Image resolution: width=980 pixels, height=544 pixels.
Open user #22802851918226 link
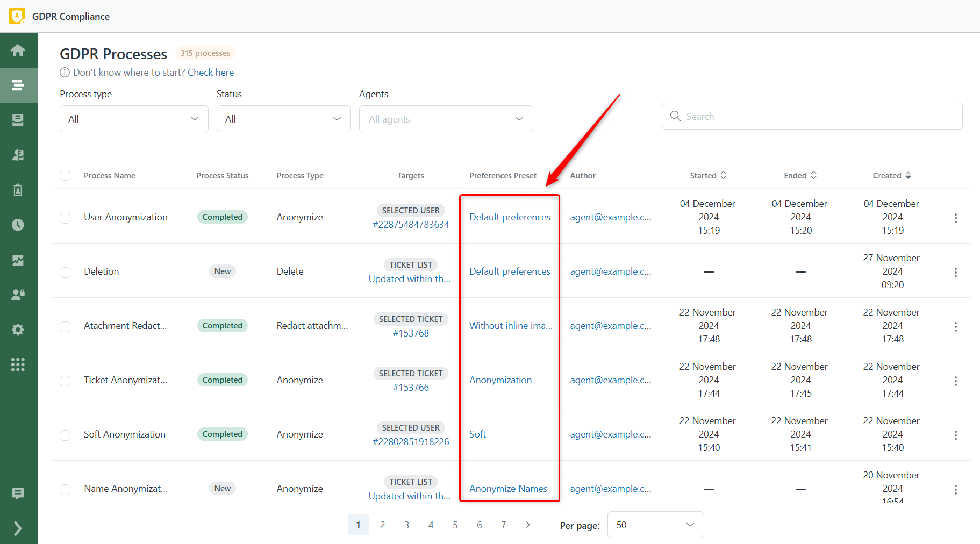click(x=411, y=442)
